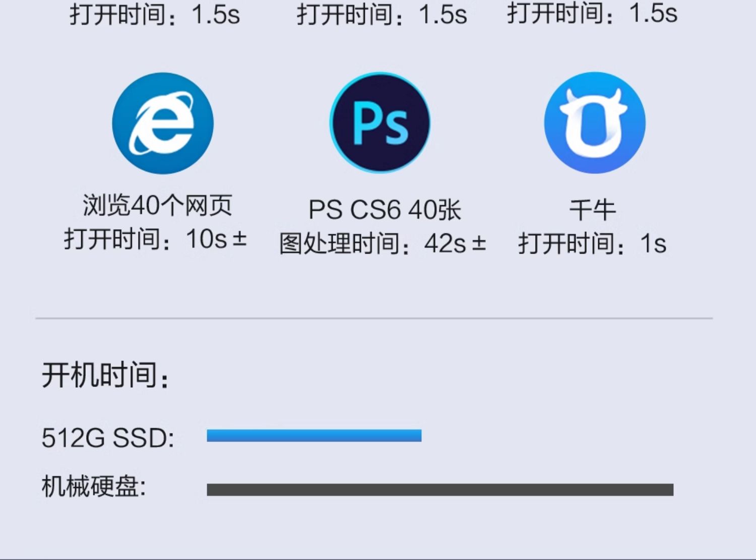Click the horizontal divider line
Viewport: 756px width, 560px height.
tap(374, 318)
